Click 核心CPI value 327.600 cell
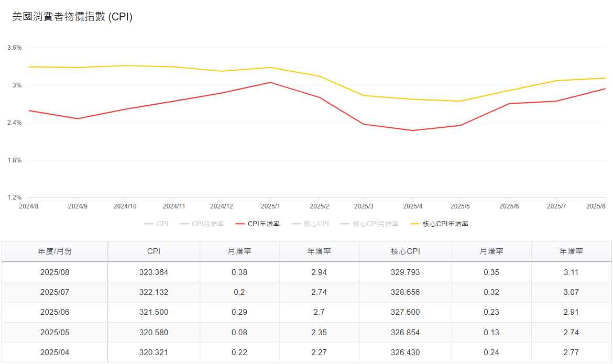Screen dimensions: 613x364 point(405,312)
